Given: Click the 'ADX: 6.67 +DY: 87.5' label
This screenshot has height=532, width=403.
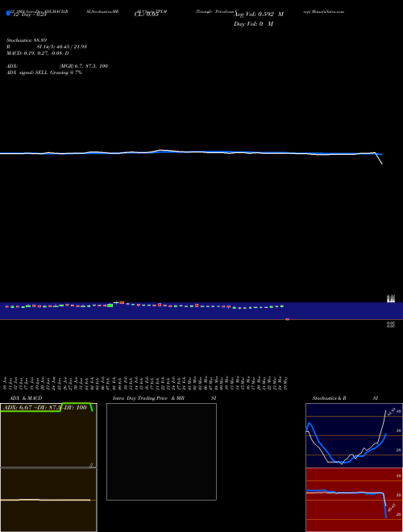Looking at the screenshot, I should (31, 408).
